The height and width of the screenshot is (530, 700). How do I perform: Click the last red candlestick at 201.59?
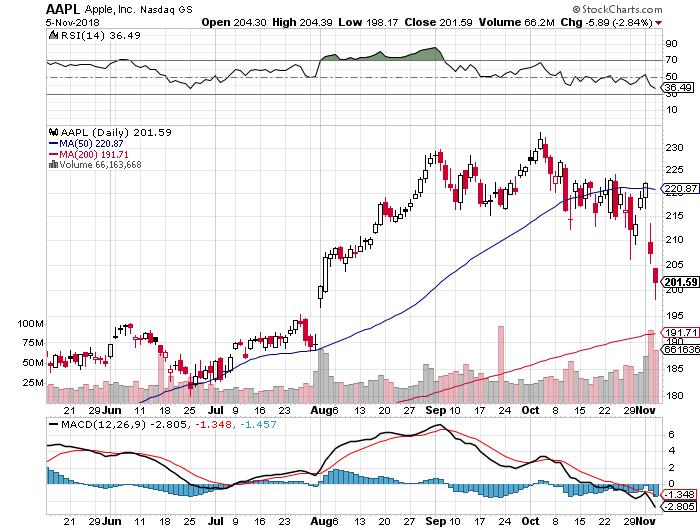[x=655, y=275]
